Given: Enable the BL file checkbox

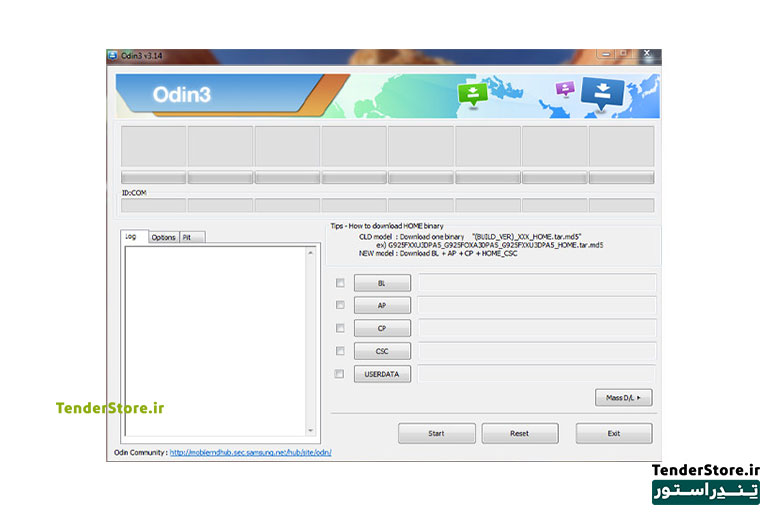Looking at the screenshot, I should click(340, 283).
